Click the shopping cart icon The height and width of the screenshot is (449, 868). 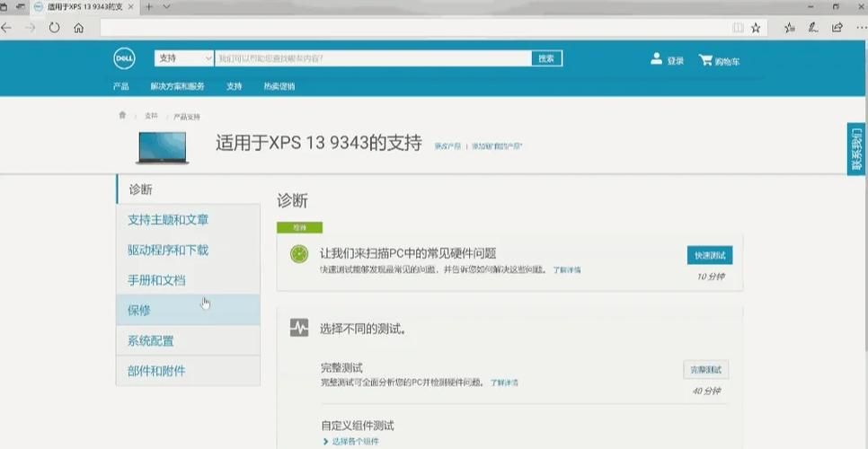click(704, 60)
